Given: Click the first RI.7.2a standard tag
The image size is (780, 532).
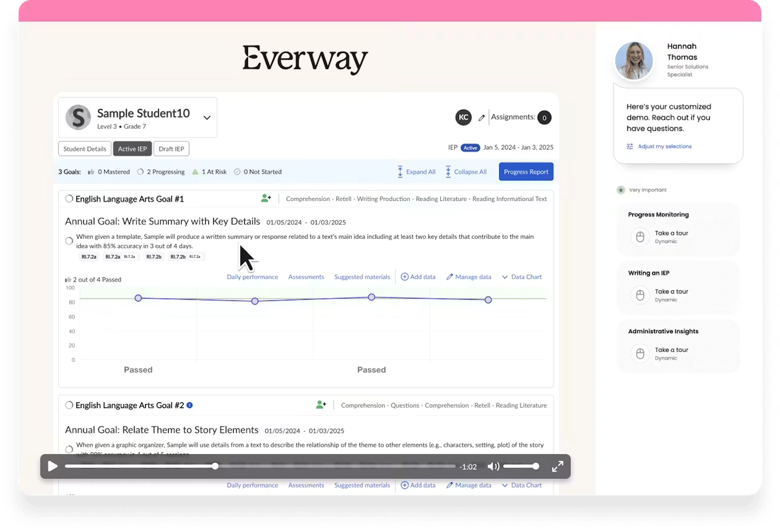Looking at the screenshot, I should coord(89,257).
